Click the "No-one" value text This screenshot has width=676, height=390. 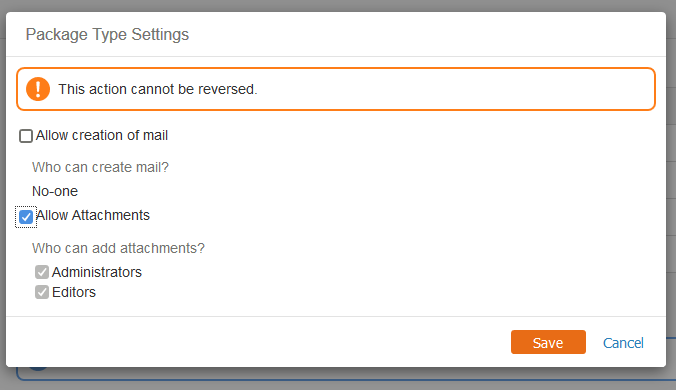[55, 191]
